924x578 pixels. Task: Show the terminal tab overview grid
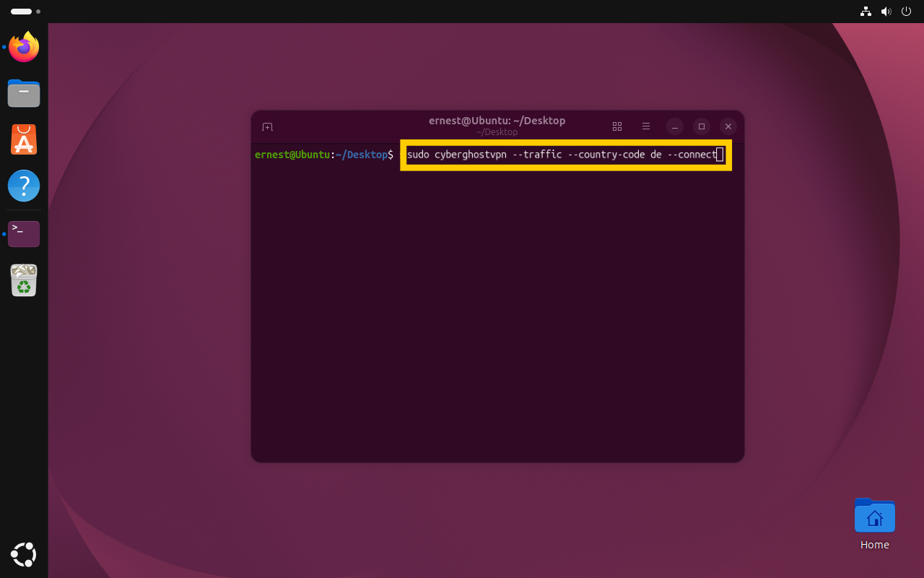pyautogui.click(x=617, y=126)
